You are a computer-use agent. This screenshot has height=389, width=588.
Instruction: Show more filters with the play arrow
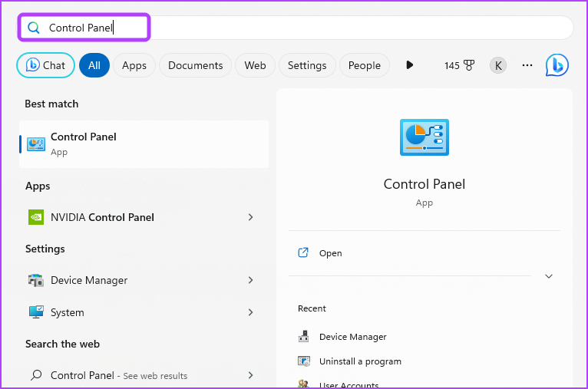click(409, 65)
